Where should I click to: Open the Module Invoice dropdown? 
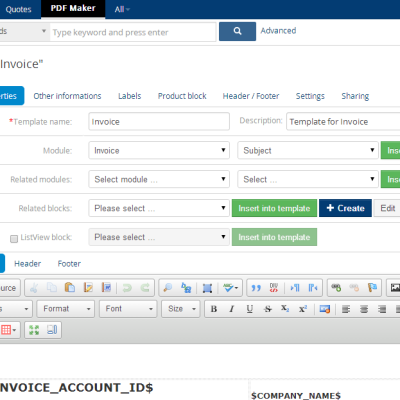tap(159, 150)
